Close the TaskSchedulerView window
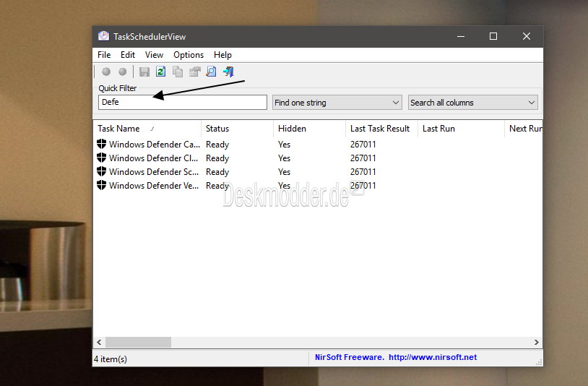588x386 pixels. (527, 36)
